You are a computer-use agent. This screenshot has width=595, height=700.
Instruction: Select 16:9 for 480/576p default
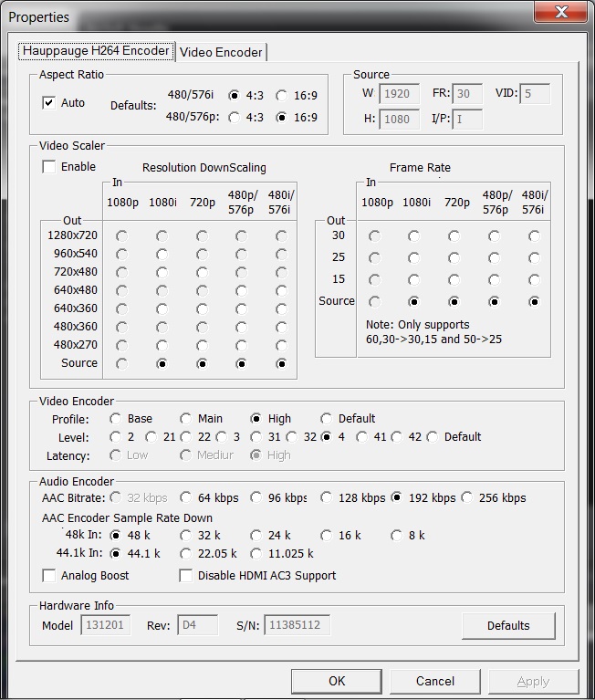282,118
